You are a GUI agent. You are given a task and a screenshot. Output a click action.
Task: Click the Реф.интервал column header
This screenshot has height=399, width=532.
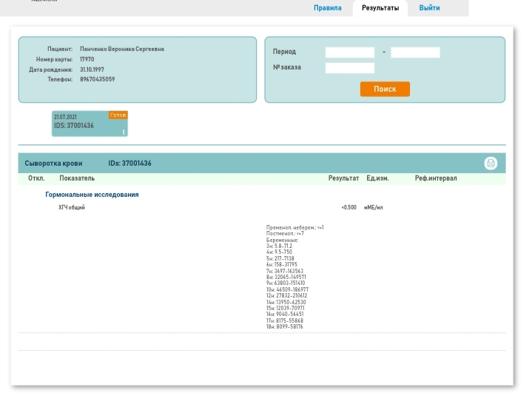(x=436, y=178)
